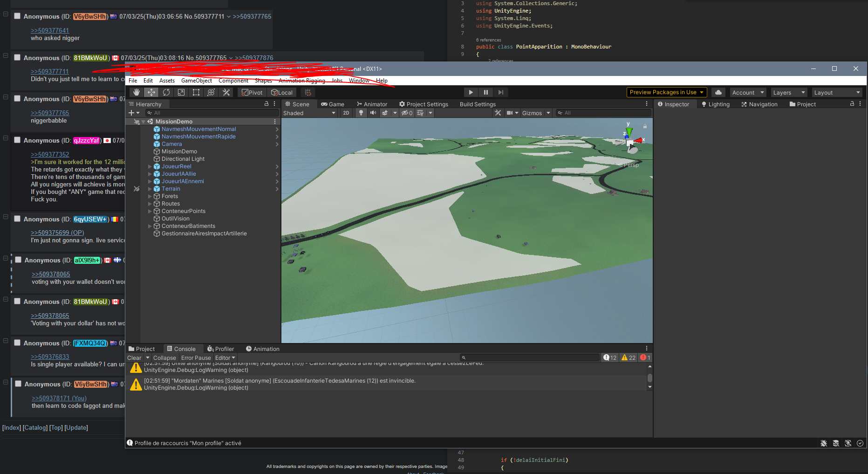This screenshot has height=474, width=868.
Task: Select the combined Transform tool
Action: point(211,92)
